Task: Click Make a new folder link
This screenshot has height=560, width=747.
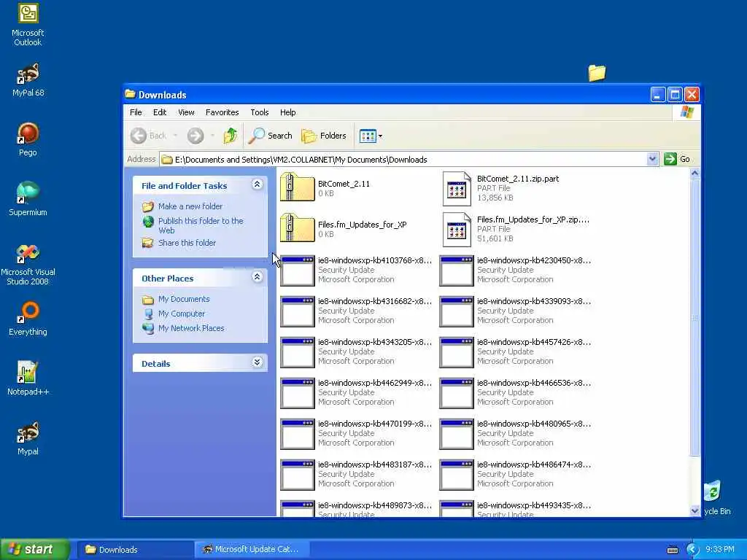Action: pyautogui.click(x=190, y=206)
